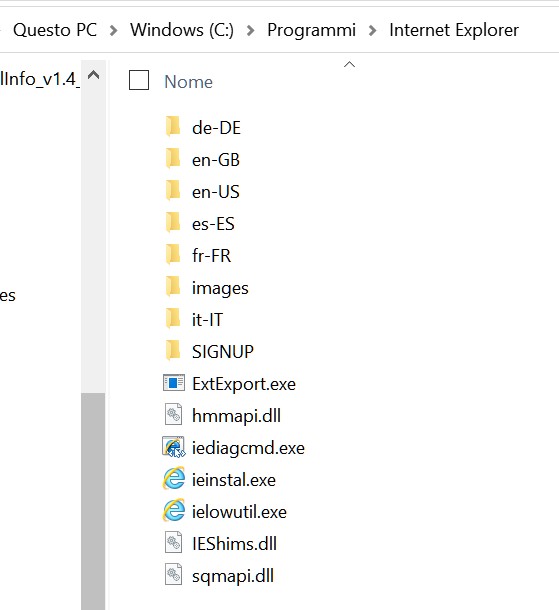
Task: Click the navigation pane scrollbar thumb
Action: coord(93,501)
